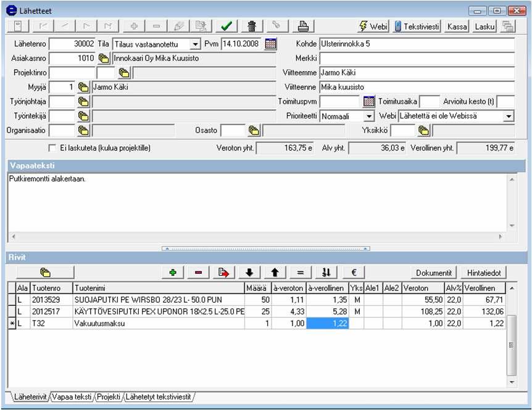Click the Vapaateksti scroll down arrow
This screenshot has height=410, width=532.
pos(512,226)
